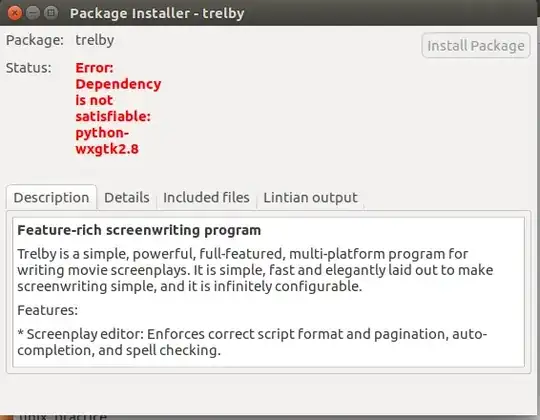Viewport: 540px width, 420px height.
Task: Open the Details tab
Action: (127, 198)
